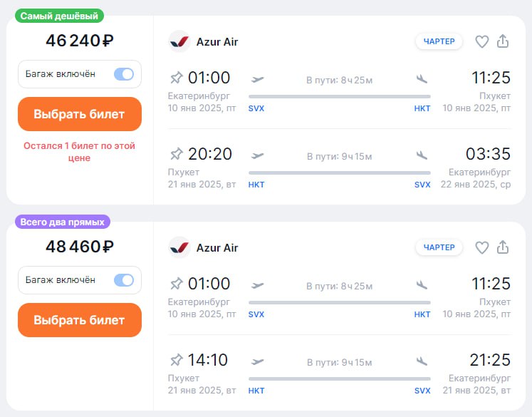This screenshot has width=532, height=417.
Task: Share the 48 460₽ ticket
Action: click(x=503, y=247)
